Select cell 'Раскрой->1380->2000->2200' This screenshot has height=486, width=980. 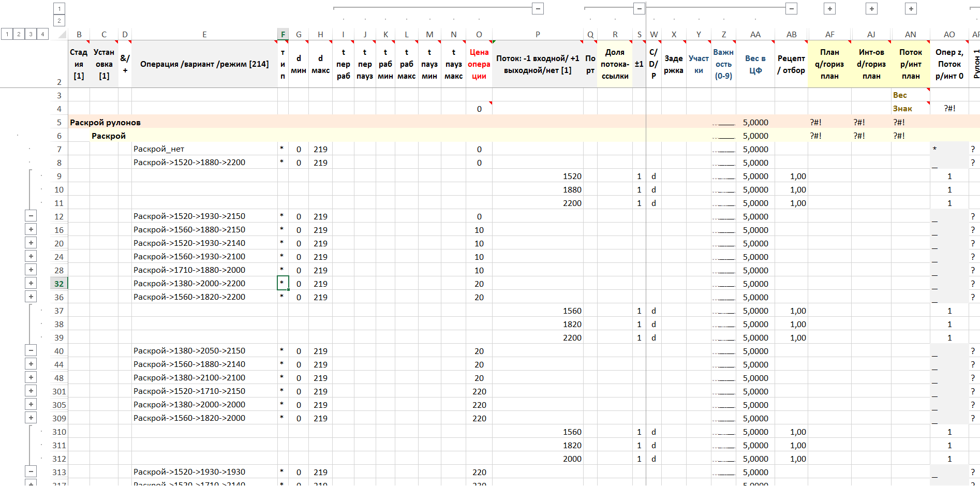point(189,284)
